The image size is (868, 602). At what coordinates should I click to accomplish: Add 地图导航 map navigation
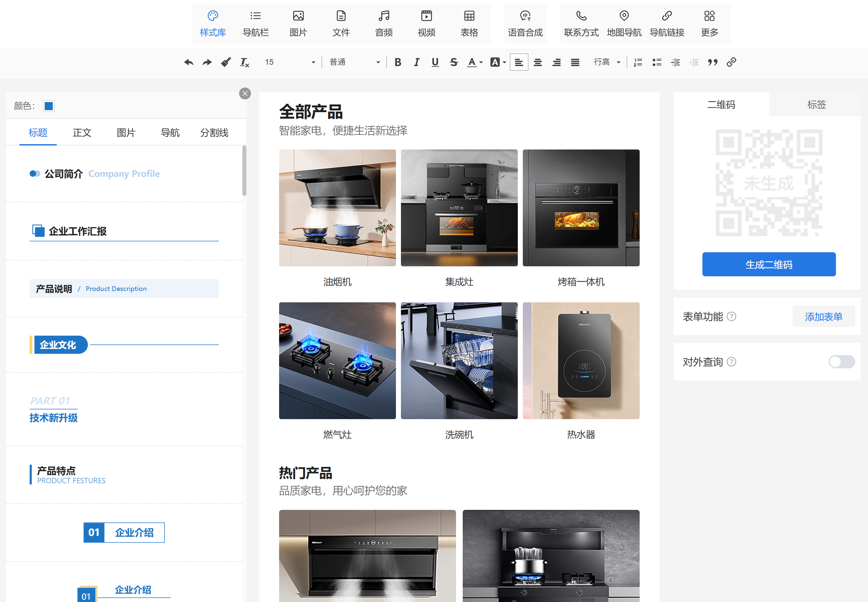point(624,23)
